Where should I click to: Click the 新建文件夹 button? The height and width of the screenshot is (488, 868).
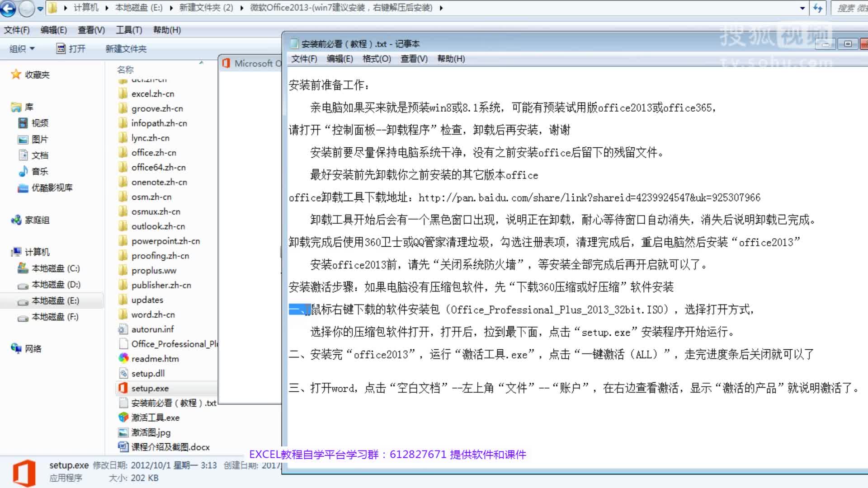pos(126,49)
